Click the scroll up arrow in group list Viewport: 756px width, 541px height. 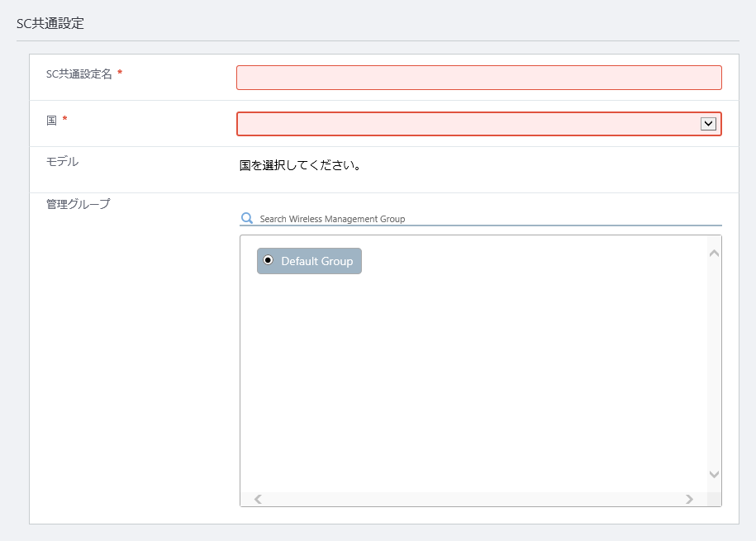coord(714,253)
